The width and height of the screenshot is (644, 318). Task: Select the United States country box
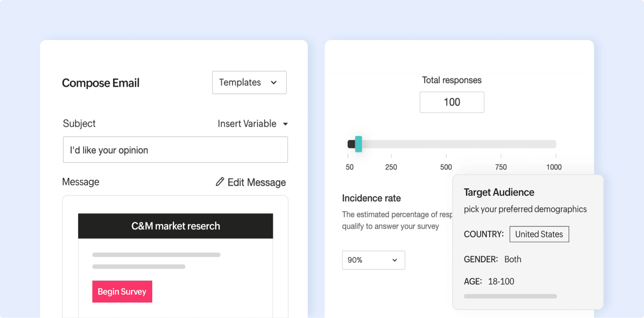(x=539, y=234)
